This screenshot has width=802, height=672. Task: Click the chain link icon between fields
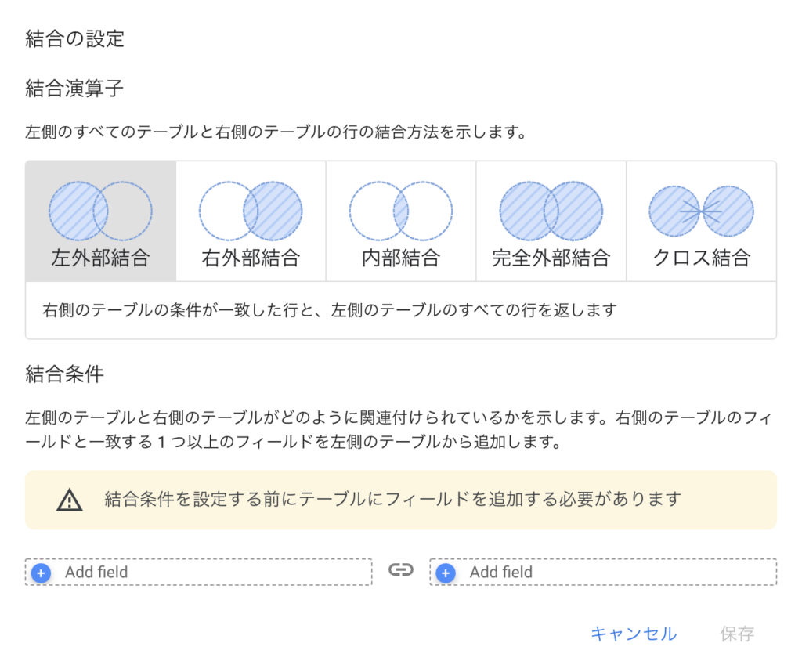click(x=401, y=570)
